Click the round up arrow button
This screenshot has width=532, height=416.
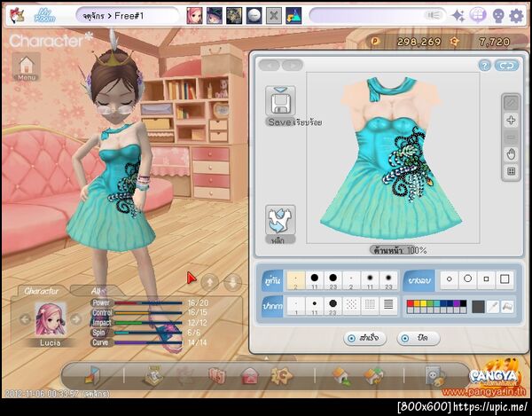coord(210,282)
